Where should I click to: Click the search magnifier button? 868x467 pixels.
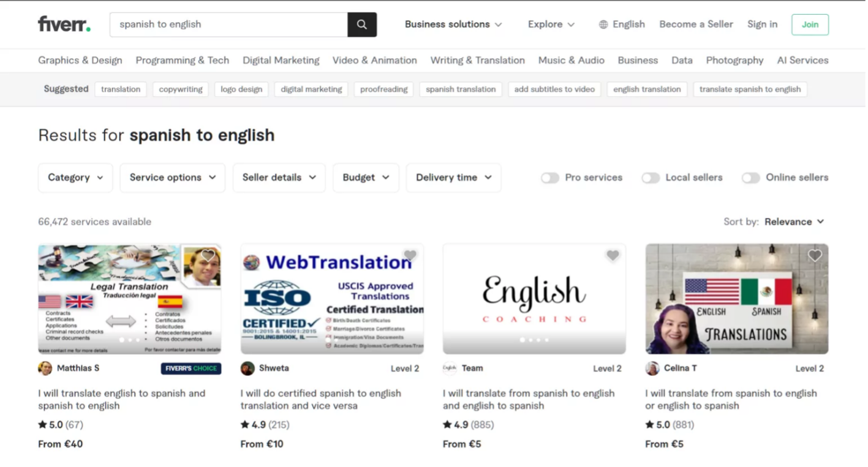(361, 24)
